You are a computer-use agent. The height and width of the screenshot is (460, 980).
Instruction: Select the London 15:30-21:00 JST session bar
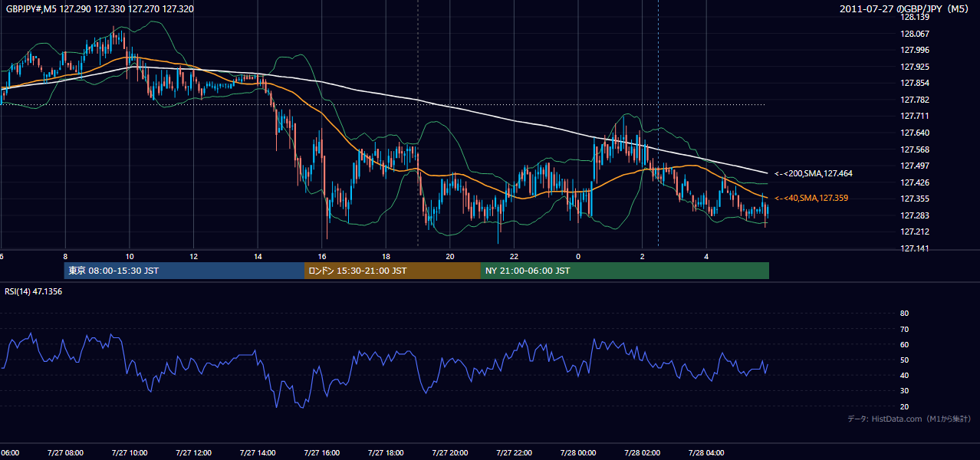[393, 271]
